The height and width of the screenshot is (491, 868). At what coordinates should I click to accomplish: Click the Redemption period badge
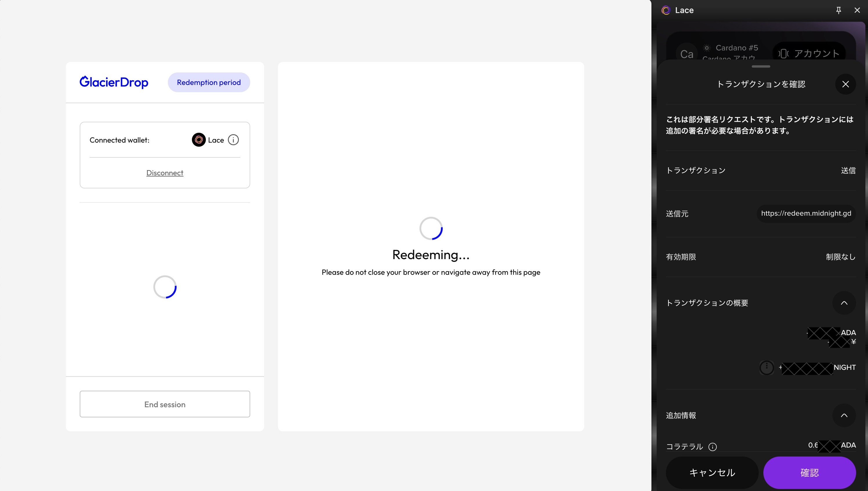[x=209, y=82]
